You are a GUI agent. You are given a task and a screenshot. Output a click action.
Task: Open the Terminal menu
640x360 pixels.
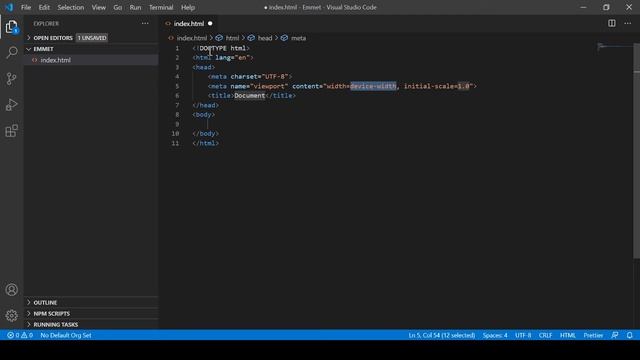click(x=161, y=7)
